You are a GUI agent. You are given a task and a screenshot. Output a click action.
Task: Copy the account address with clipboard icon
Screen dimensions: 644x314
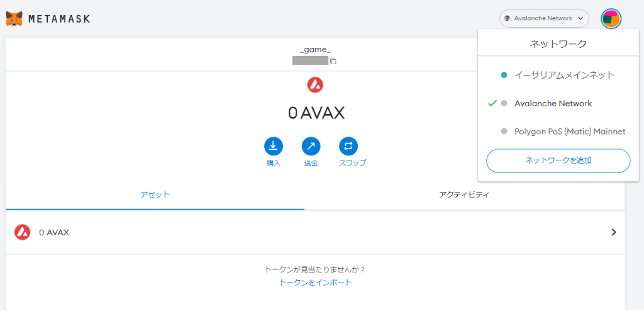tap(333, 61)
